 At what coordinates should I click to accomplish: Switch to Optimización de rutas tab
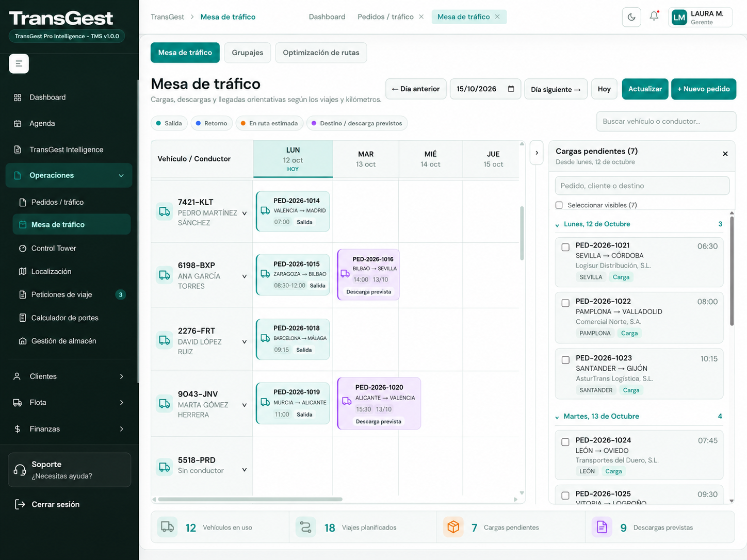pos(321,53)
